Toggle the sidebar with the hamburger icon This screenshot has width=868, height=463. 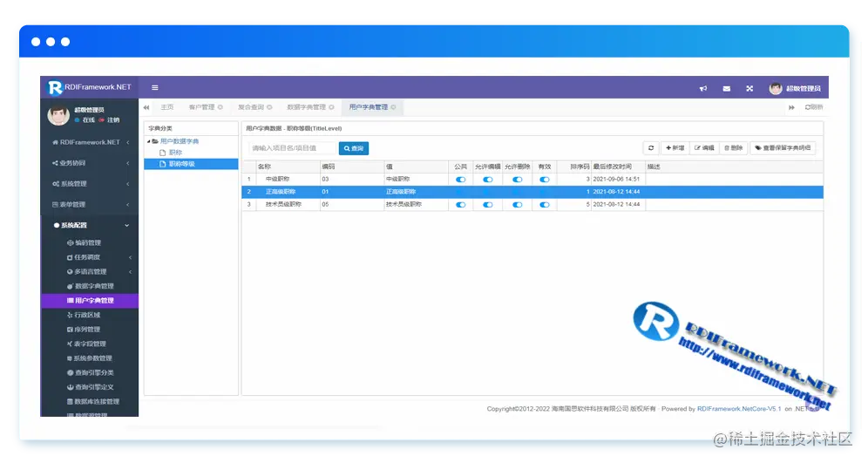[155, 87]
